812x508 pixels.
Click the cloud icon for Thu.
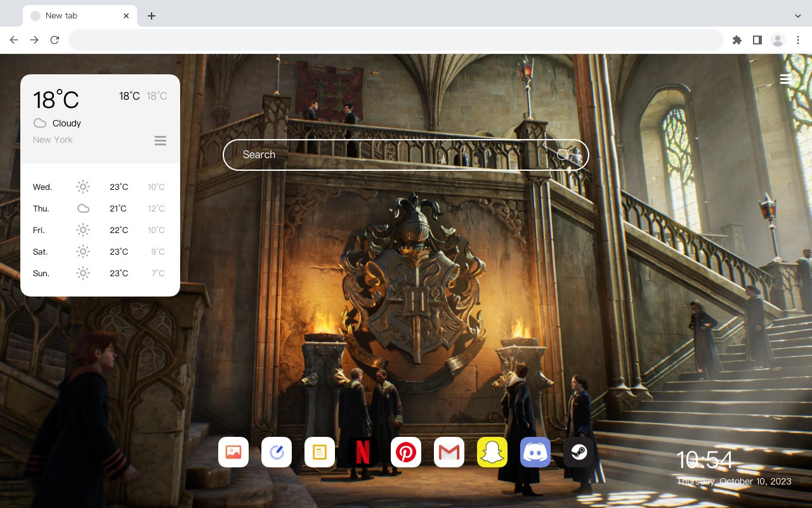[x=83, y=208]
